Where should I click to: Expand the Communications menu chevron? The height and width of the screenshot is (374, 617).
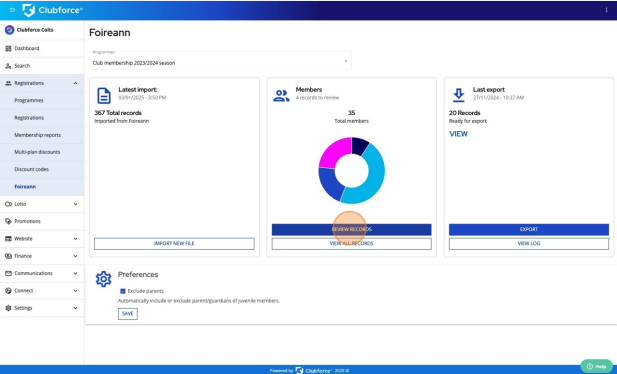pos(76,273)
